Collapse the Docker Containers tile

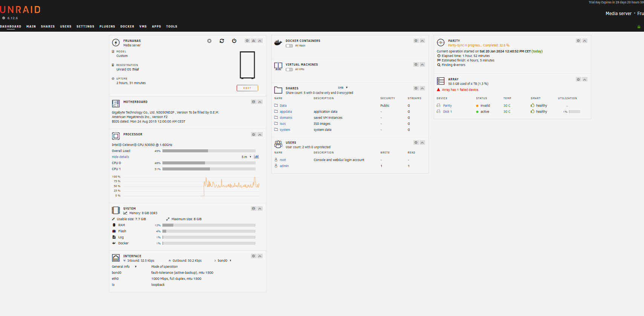422,41
